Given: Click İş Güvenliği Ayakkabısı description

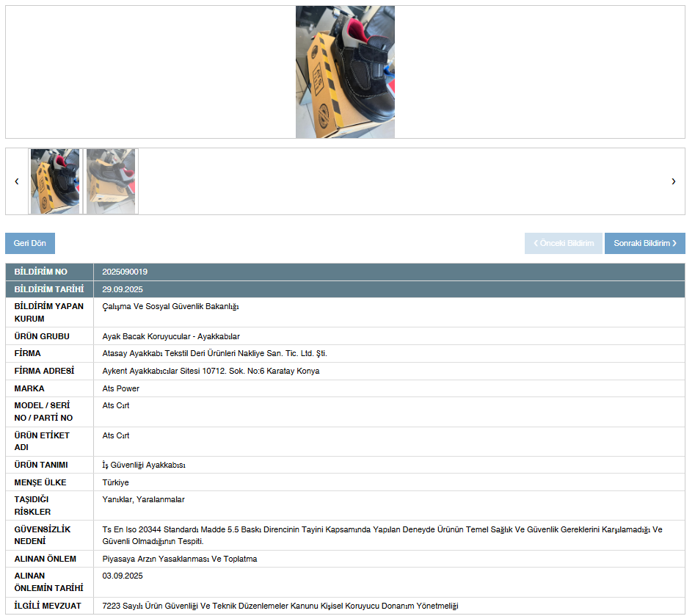Looking at the screenshot, I should coord(144,465).
